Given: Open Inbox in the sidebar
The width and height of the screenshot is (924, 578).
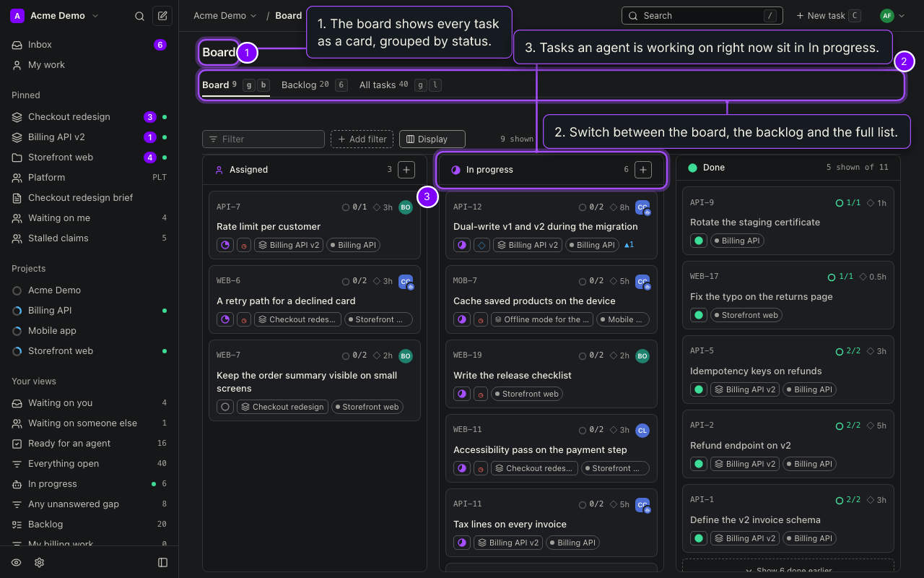Looking at the screenshot, I should [90, 45].
